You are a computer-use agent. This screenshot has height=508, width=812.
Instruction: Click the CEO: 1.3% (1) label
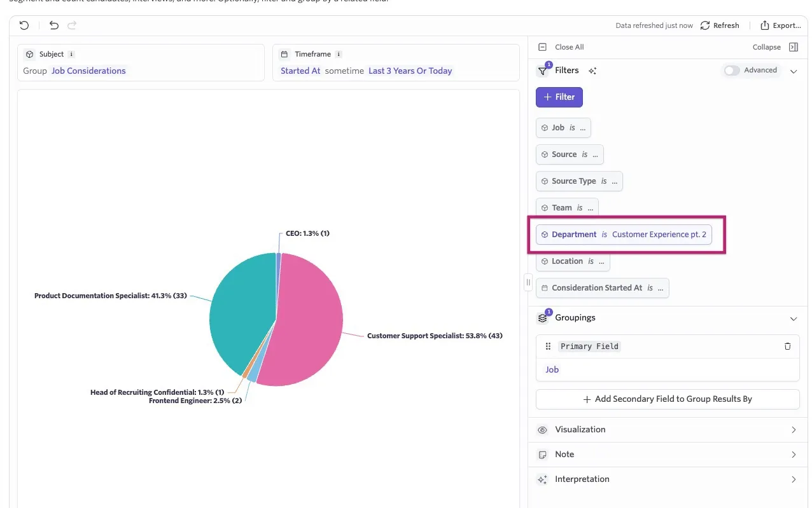point(307,233)
